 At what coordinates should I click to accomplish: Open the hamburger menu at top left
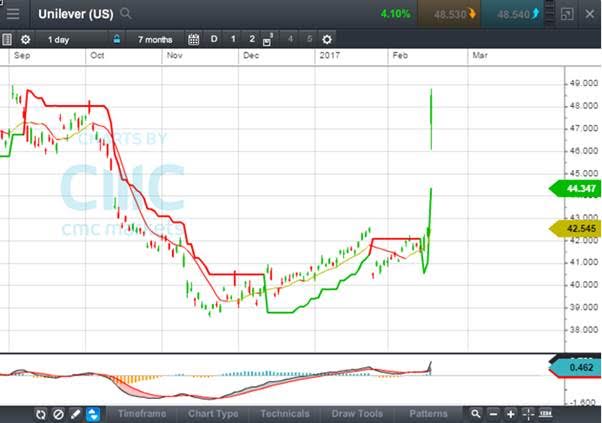tap(13, 14)
